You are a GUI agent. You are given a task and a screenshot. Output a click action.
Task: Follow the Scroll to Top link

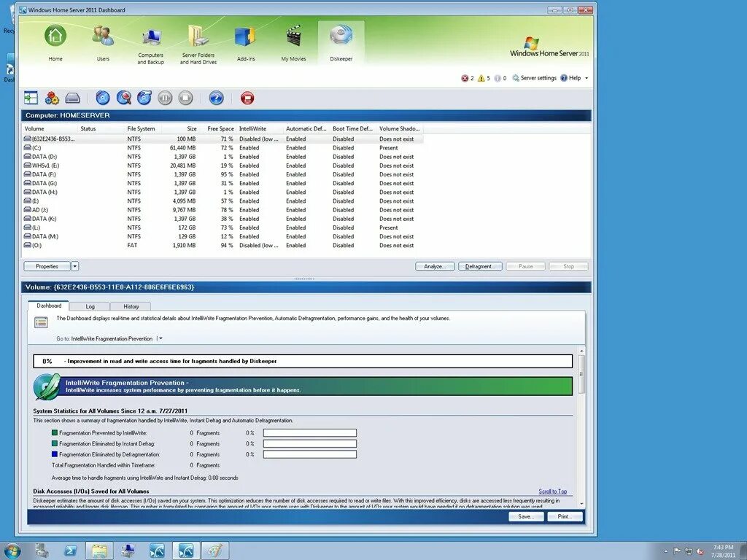[552, 491]
